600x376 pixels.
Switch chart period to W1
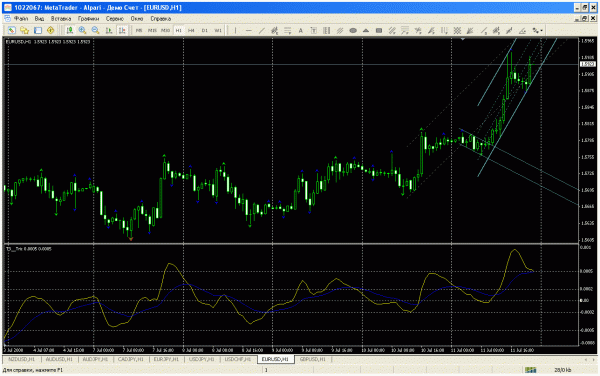click(x=218, y=30)
